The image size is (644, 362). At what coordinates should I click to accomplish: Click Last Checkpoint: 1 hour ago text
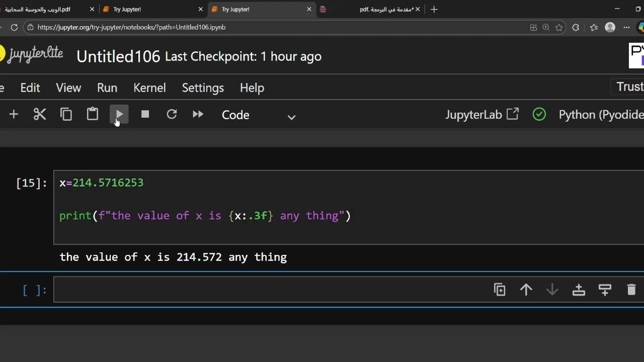point(243,56)
